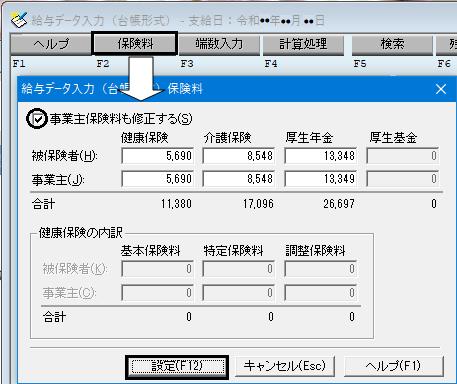
Task: Click the 介護保険 total 17,096
Action: coord(258,204)
